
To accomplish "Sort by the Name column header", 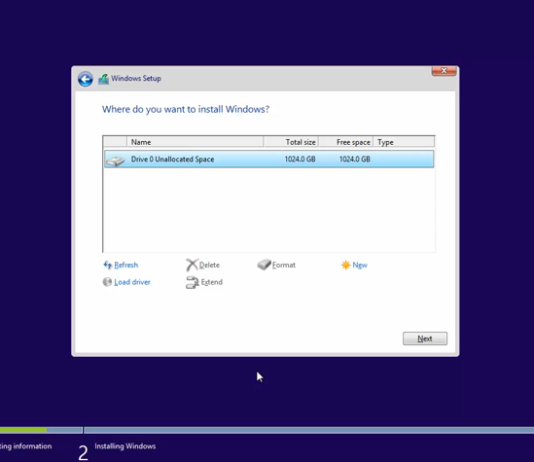I will tap(195, 142).
